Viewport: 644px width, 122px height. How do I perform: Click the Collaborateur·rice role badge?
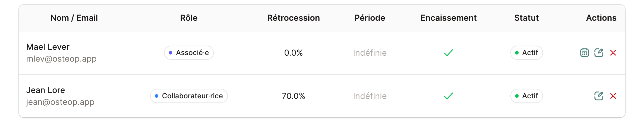click(x=189, y=96)
